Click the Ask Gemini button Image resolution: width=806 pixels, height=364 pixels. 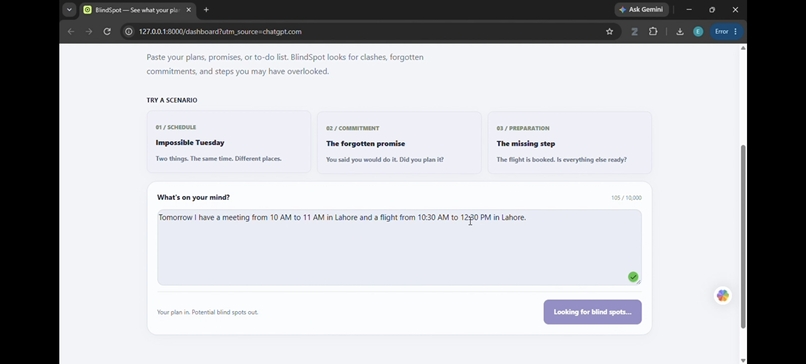641,9
